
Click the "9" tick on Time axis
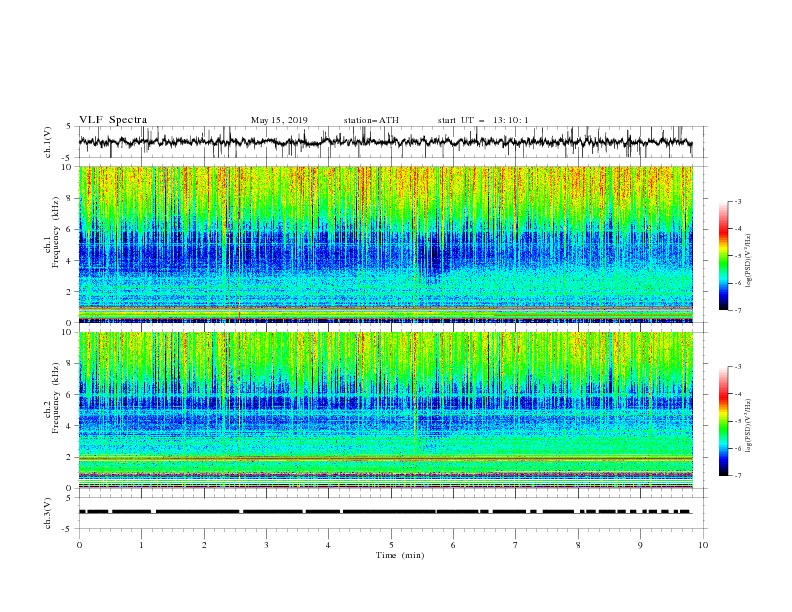[x=640, y=545]
